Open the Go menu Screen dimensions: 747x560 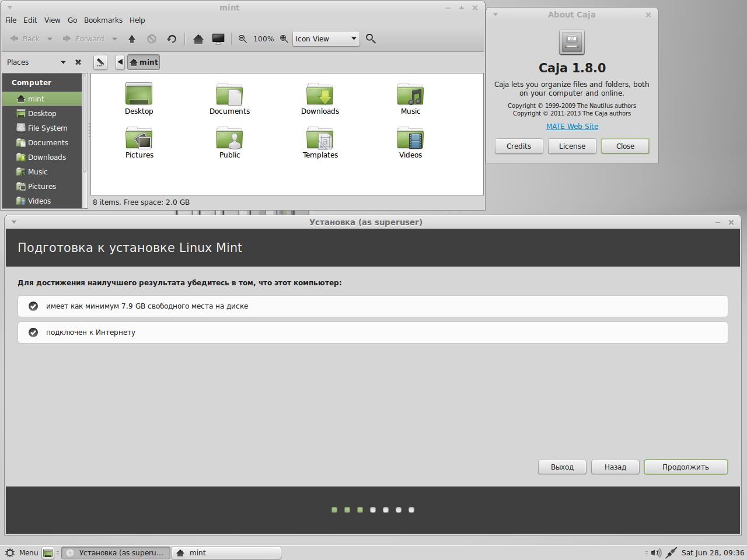pyautogui.click(x=72, y=20)
